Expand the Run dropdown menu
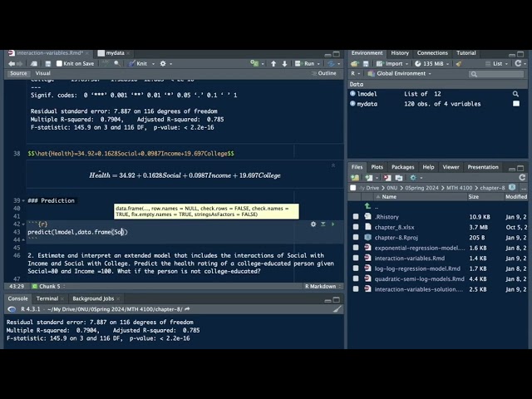The width and height of the screenshot is (532, 399). (x=318, y=64)
